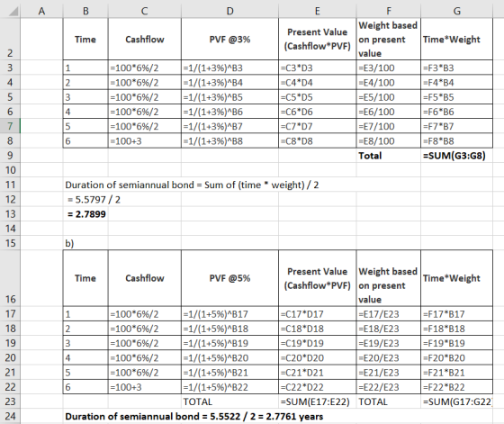
Task: Select row 24 header
Action: tap(10, 416)
